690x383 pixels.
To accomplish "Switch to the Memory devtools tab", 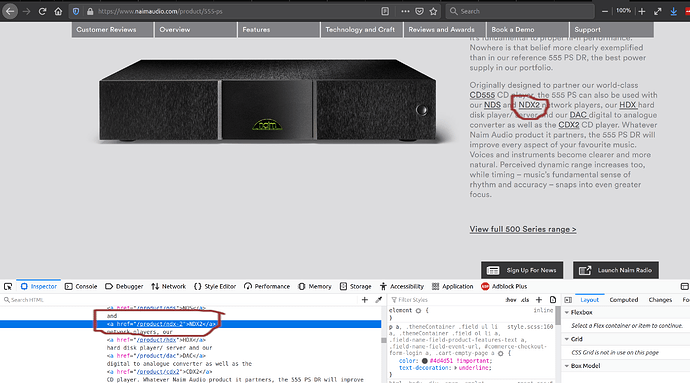I will tap(315, 286).
